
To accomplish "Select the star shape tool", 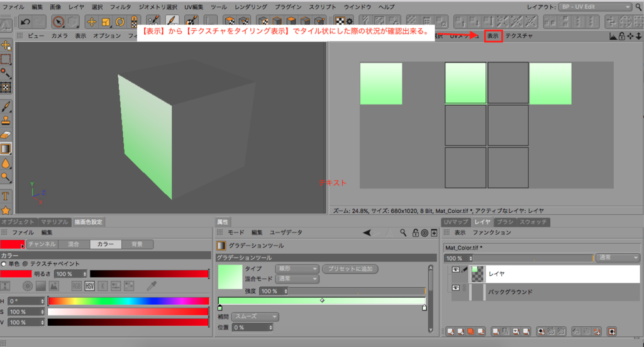I will (6, 210).
